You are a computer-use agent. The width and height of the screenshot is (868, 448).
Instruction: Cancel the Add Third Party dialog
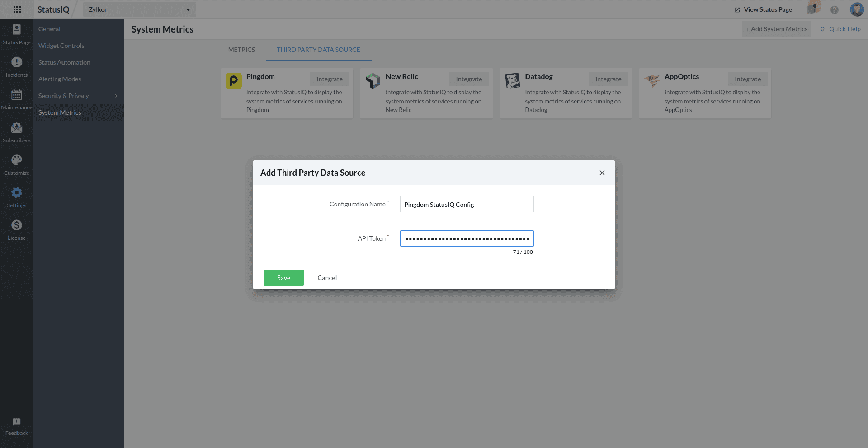[327, 278]
